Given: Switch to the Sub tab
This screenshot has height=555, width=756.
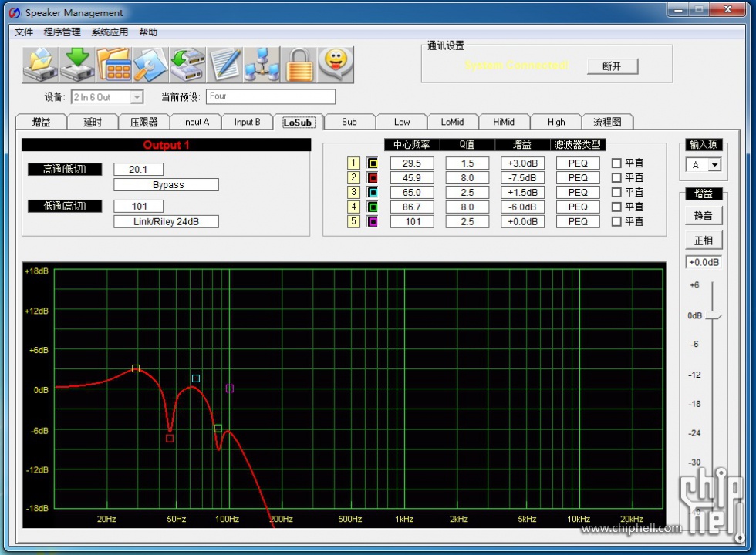Looking at the screenshot, I should (x=349, y=123).
